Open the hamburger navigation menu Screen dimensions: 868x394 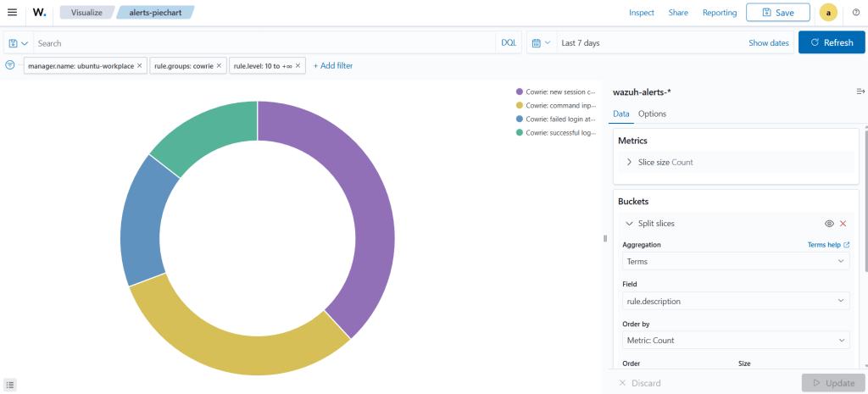coord(12,13)
